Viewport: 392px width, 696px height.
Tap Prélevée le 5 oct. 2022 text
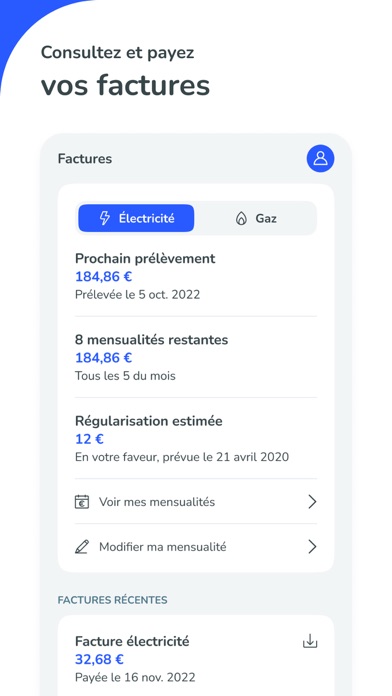[x=138, y=295]
